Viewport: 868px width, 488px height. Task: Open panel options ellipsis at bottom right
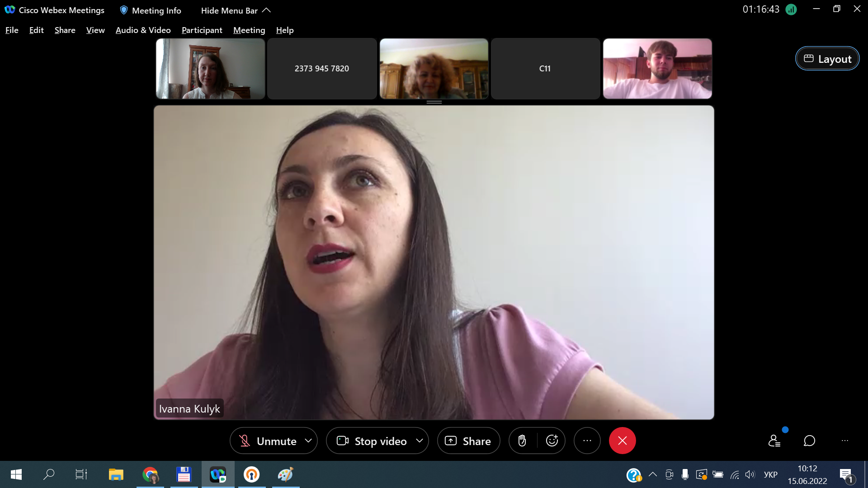coord(844,441)
